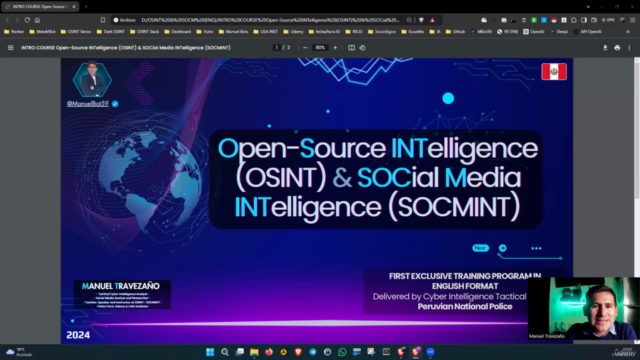Navigate back in browser history
640x360 pixels.
(x=7, y=20)
